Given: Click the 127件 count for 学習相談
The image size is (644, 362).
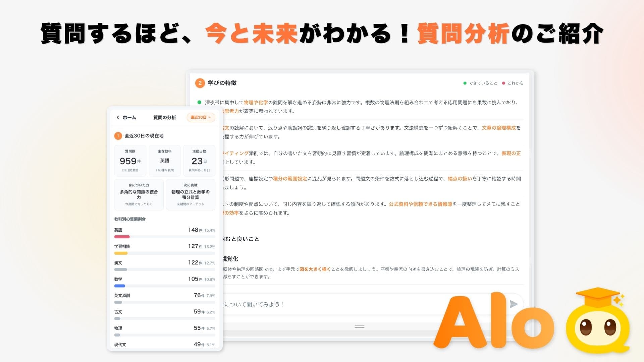Looking at the screenshot, I should [x=195, y=246].
